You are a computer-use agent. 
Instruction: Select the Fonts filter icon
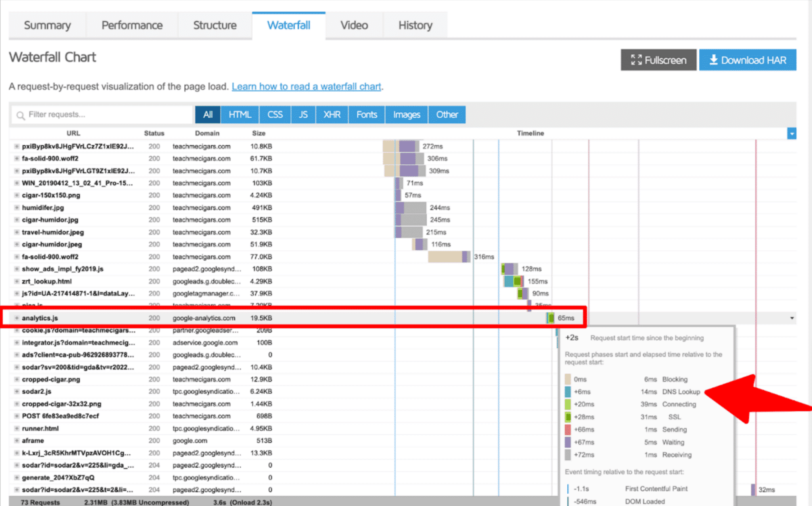tap(364, 115)
